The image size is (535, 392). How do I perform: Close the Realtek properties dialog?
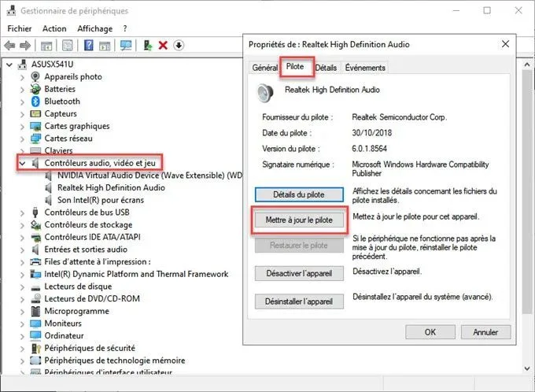505,44
